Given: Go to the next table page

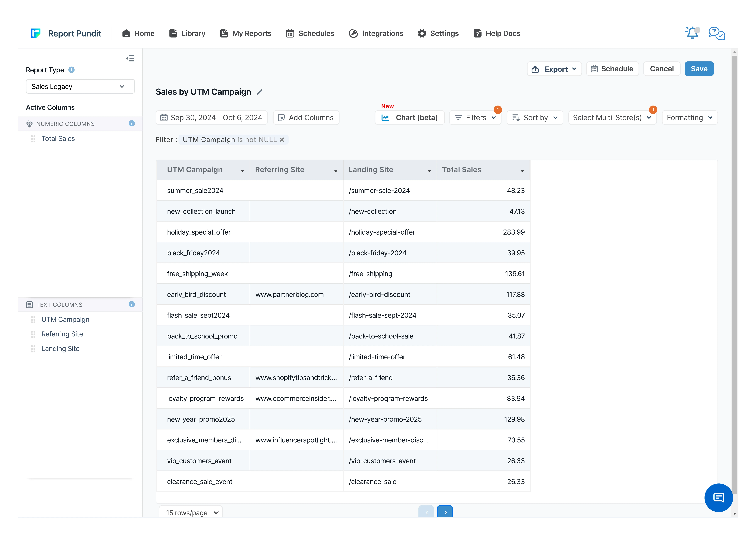Looking at the screenshot, I should click(445, 512).
